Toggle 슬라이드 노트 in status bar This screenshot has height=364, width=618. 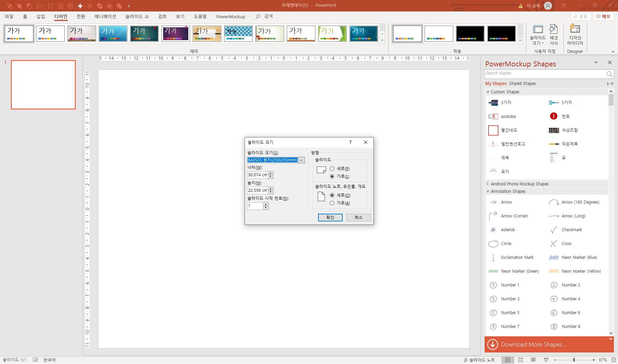pyautogui.click(x=479, y=360)
